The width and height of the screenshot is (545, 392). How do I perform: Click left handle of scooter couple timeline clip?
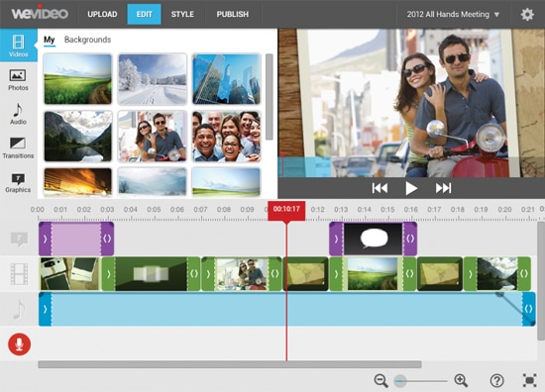tap(208, 274)
